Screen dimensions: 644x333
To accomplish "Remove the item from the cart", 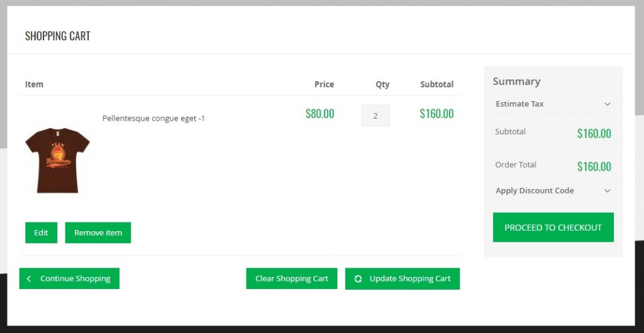I will [x=98, y=232].
